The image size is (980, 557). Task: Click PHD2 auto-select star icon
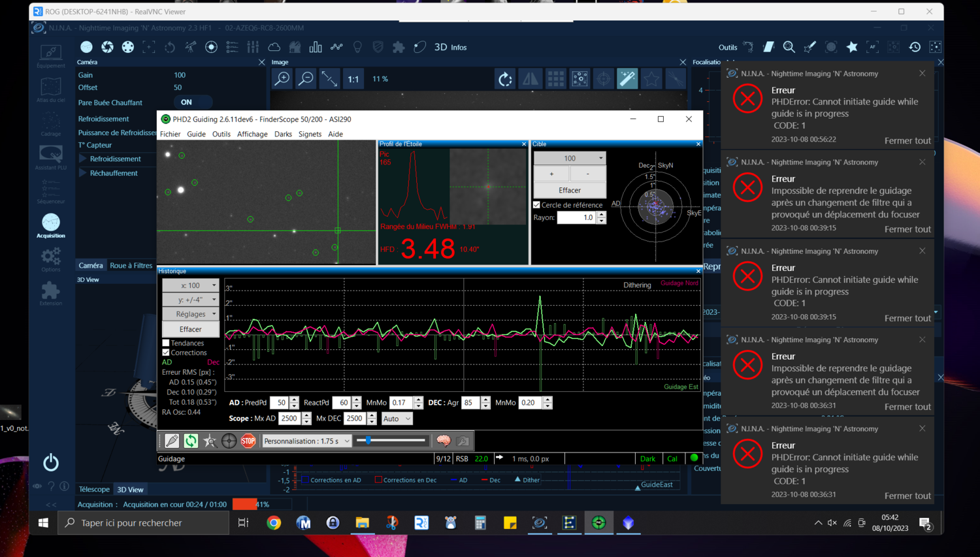click(210, 441)
